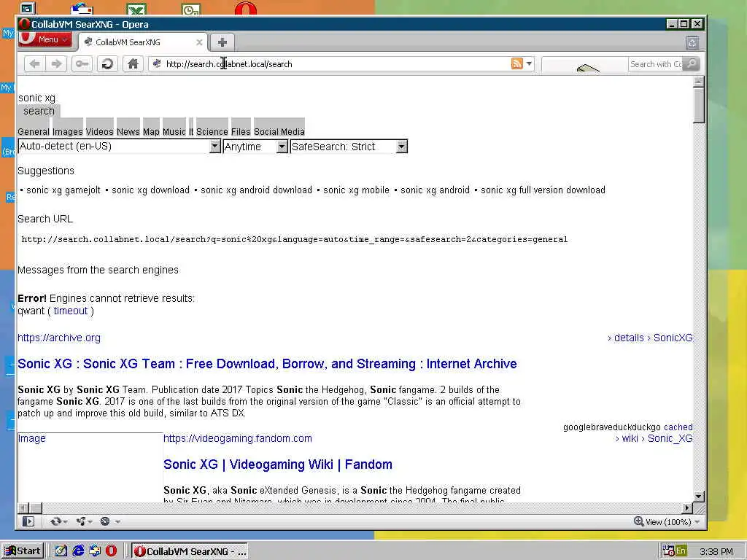Click suggestion sonic xg download
This screenshot has width=747, height=560.
click(150, 190)
